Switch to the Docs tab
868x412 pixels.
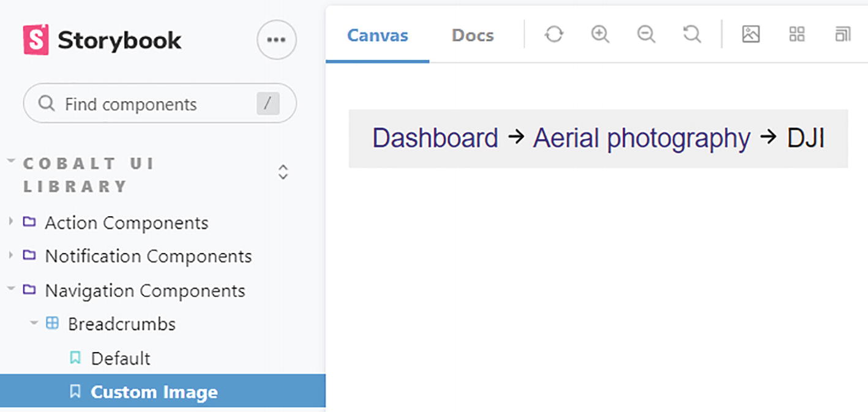click(x=473, y=36)
